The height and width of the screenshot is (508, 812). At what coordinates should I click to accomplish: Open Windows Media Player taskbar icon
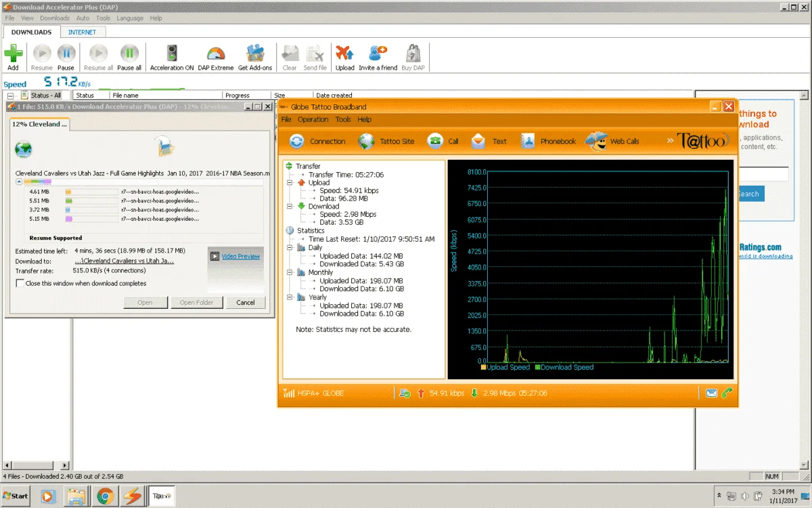(x=48, y=496)
